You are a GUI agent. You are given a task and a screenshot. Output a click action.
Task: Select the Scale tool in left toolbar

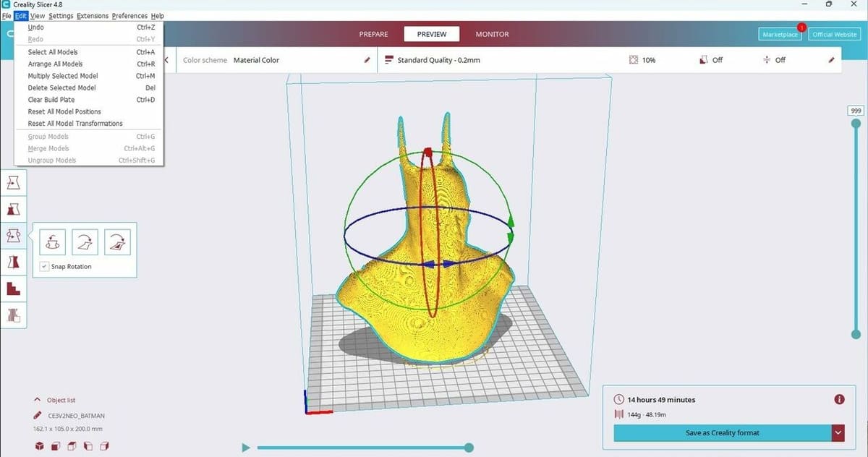[x=14, y=209]
